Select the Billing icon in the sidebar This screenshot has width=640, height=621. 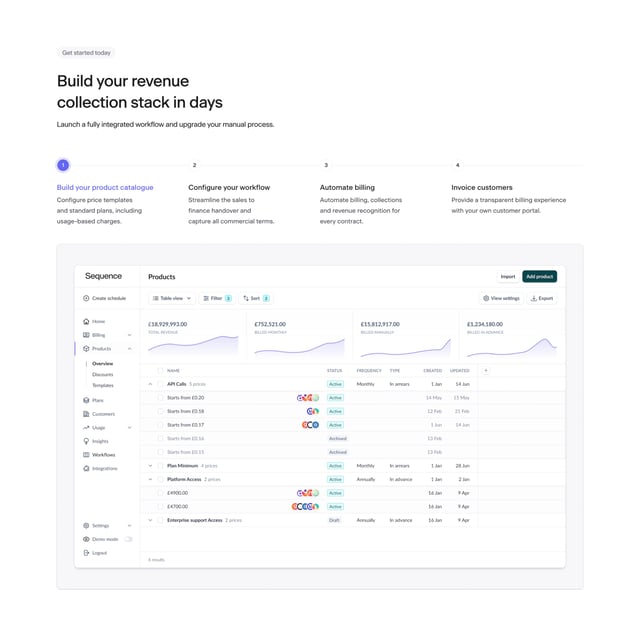[x=86, y=335]
